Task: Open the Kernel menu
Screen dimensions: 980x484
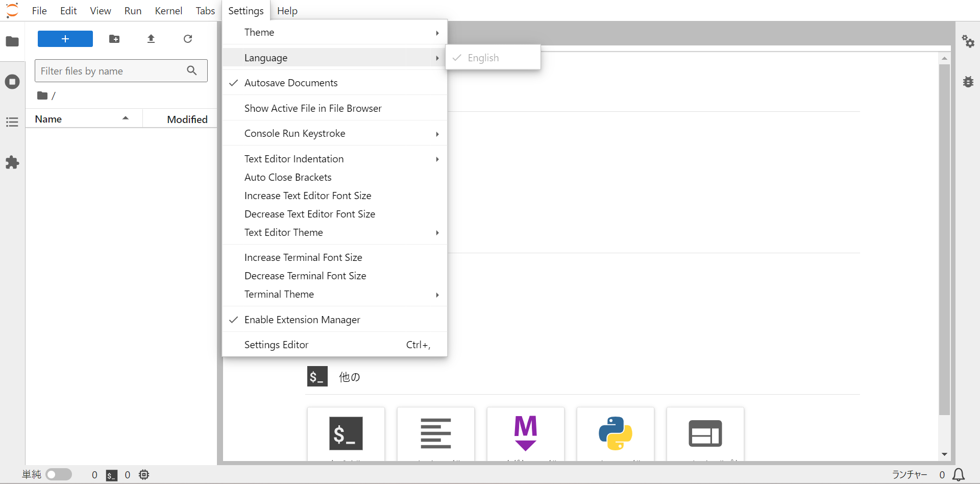Action: pos(168,11)
